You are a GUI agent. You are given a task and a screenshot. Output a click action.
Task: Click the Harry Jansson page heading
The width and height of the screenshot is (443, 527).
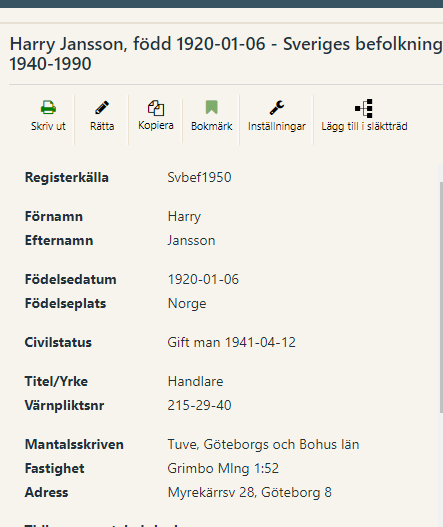click(226, 54)
